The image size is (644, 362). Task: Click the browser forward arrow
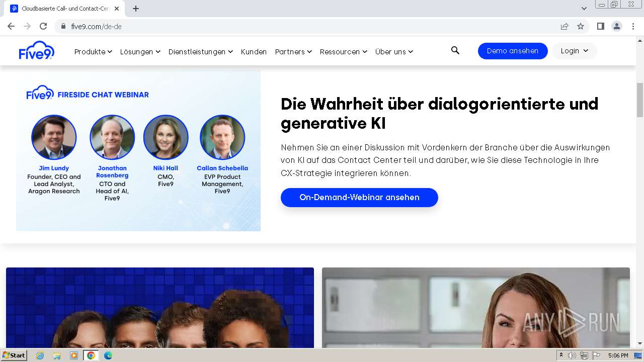[x=27, y=26]
